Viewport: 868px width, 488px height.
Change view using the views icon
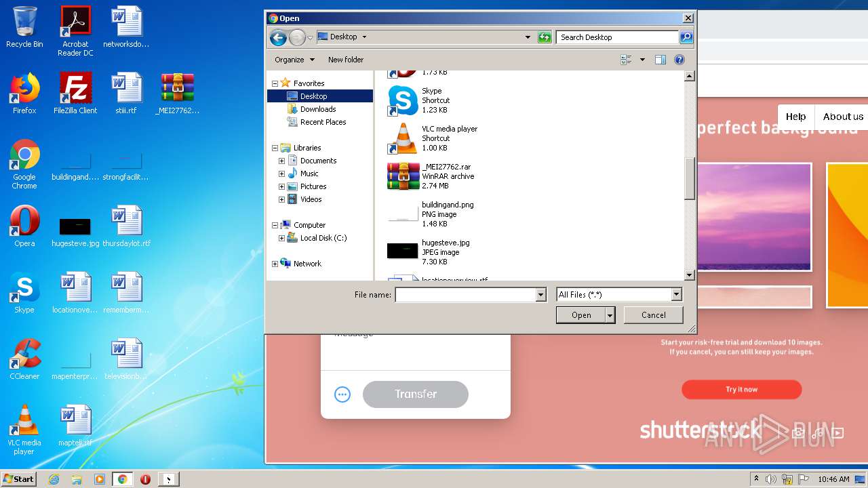coord(626,60)
